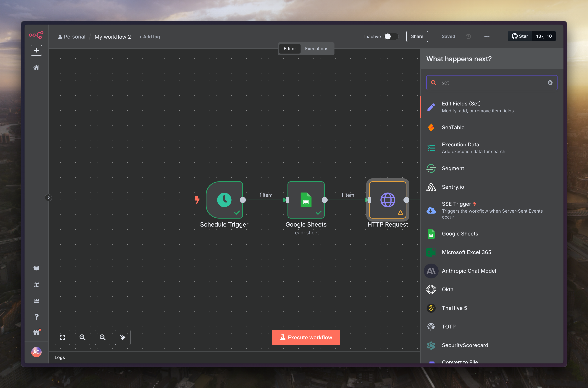Click the zoom to fit canvas icon

[x=62, y=337]
